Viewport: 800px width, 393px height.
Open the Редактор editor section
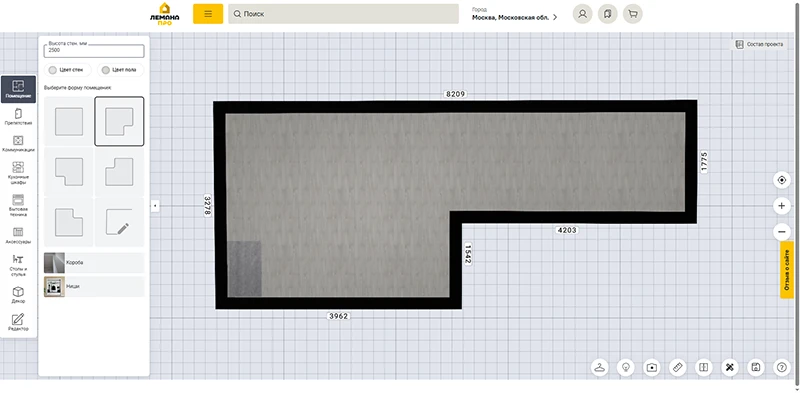pos(18,322)
